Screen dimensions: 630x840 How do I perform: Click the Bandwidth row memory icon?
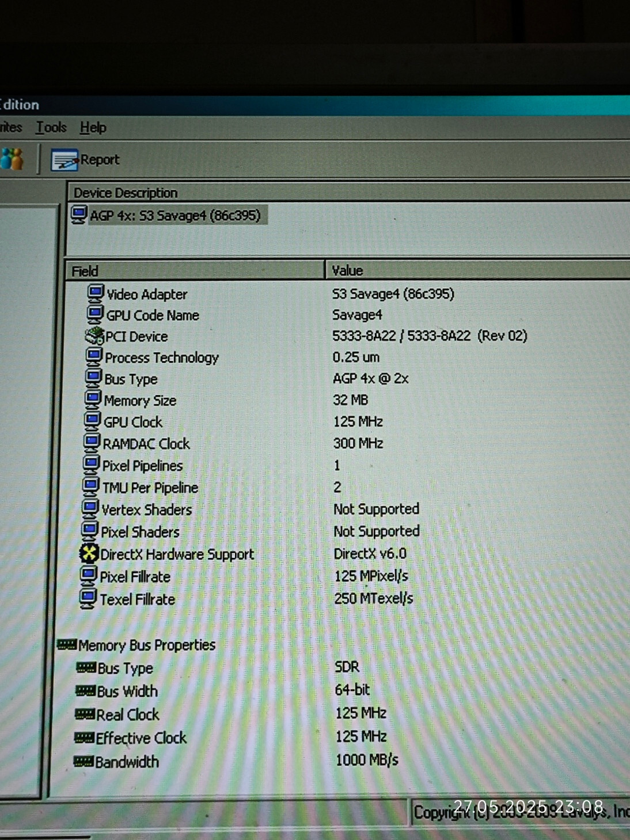84,762
